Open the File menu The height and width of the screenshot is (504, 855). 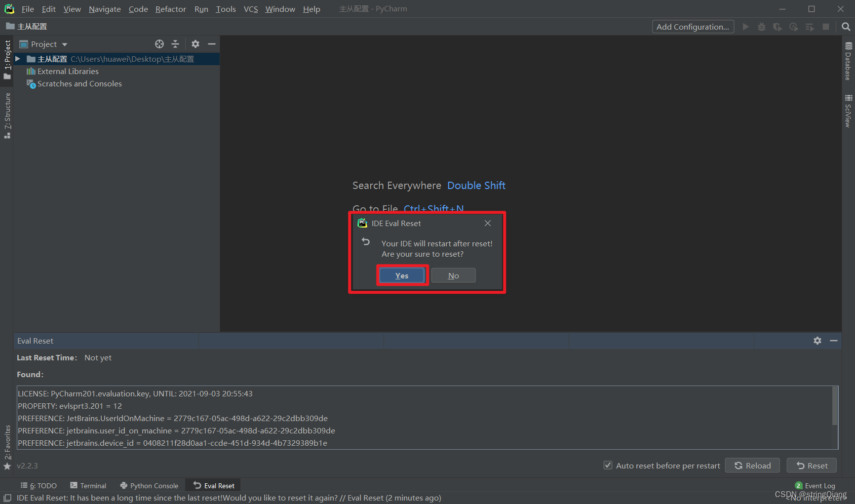pos(28,9)
